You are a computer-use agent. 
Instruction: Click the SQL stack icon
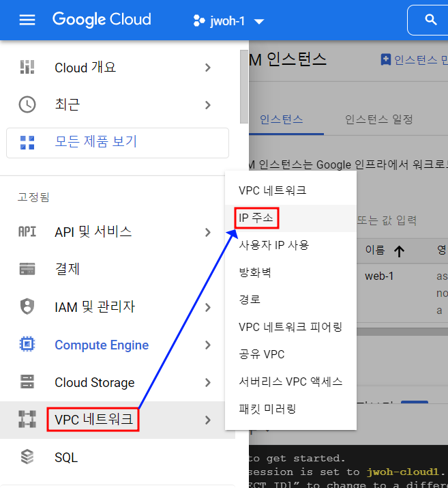tap(27, 457)
